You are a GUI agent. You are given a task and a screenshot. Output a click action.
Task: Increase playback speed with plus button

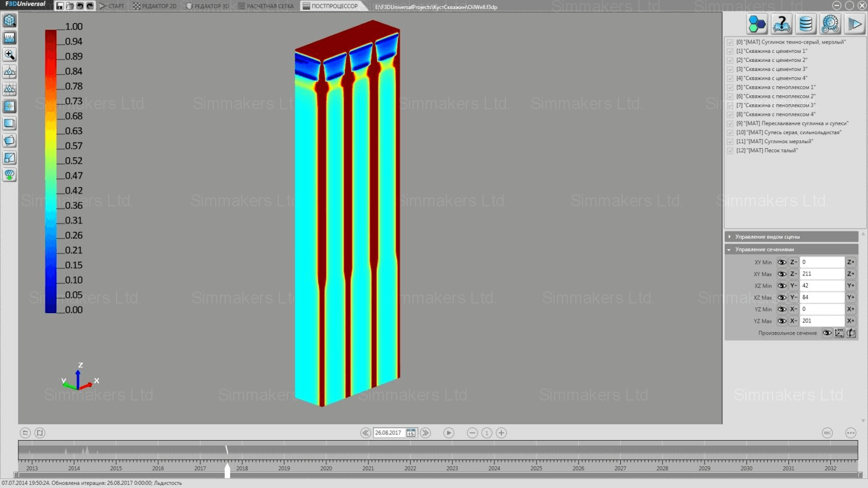[502, 433]
